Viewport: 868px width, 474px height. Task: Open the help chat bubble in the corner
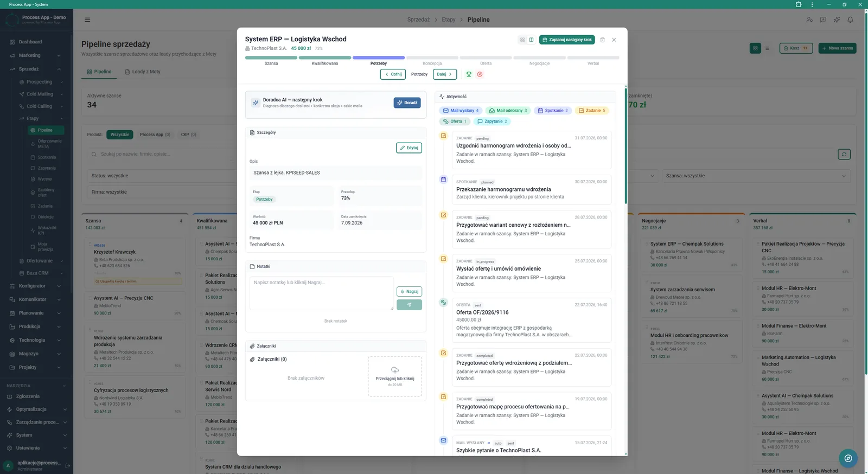pyautogui.click(x=848, y=458)
